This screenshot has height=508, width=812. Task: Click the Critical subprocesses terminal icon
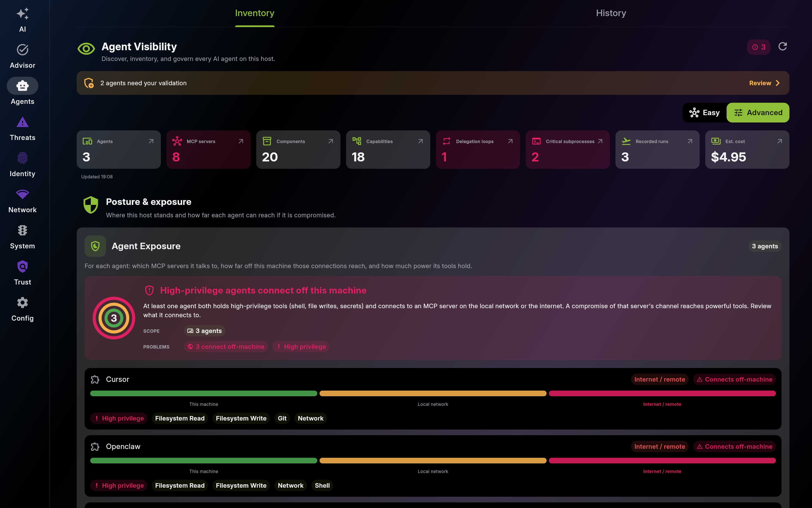point(536,141)
